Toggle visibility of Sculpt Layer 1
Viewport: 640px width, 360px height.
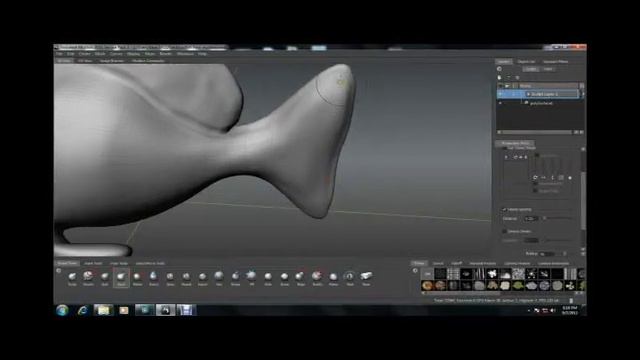pos(500,94)
